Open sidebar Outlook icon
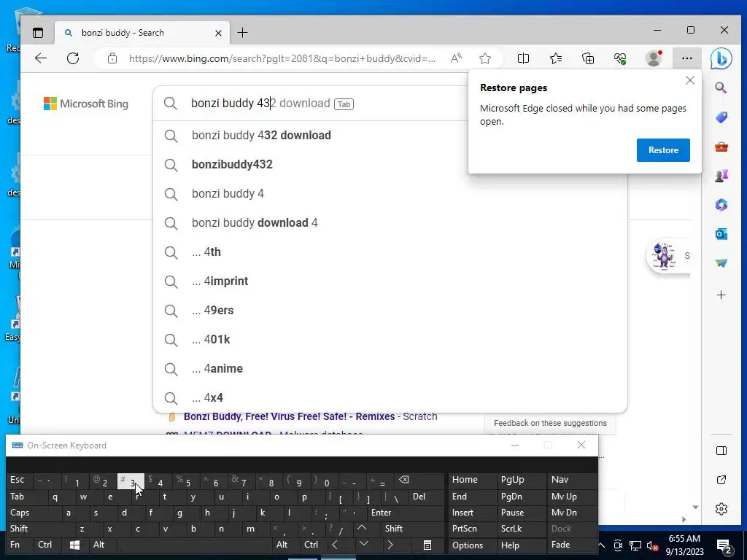The image size is (747, 560). coord(721,234)
